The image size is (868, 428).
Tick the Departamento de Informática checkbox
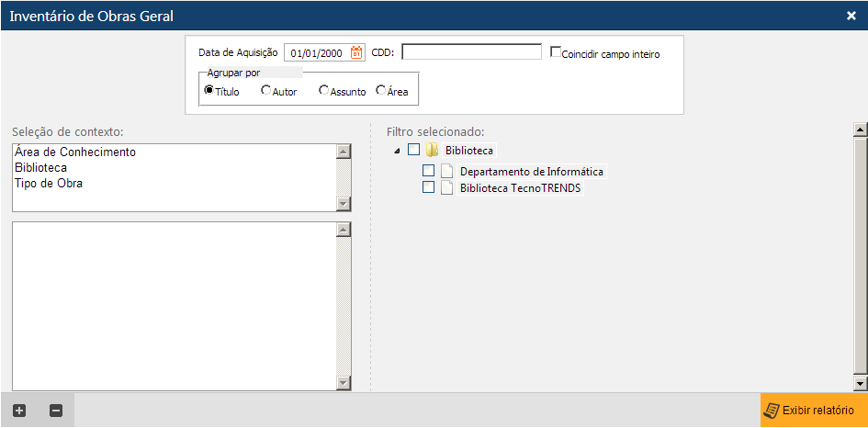428,171
